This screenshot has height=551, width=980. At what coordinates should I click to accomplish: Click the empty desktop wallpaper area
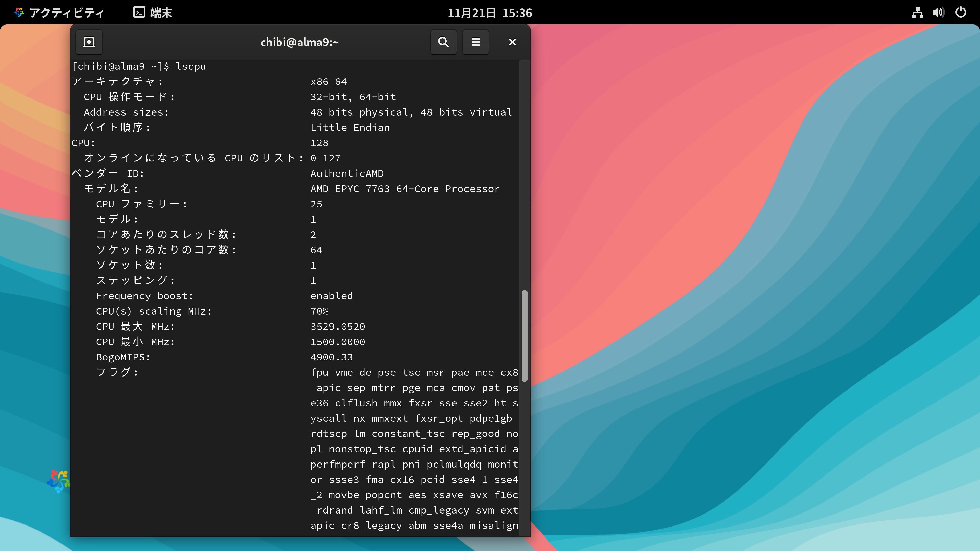(742, 266)
